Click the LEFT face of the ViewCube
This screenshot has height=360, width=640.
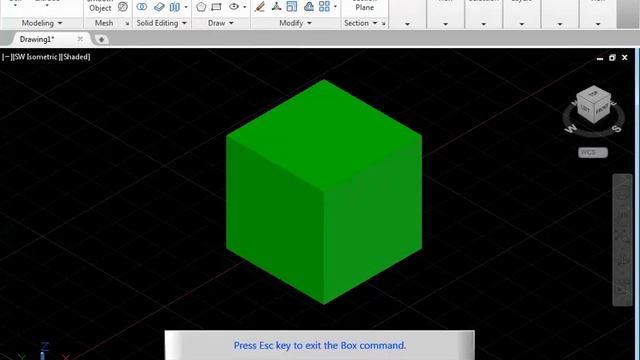tap(585, 108)
